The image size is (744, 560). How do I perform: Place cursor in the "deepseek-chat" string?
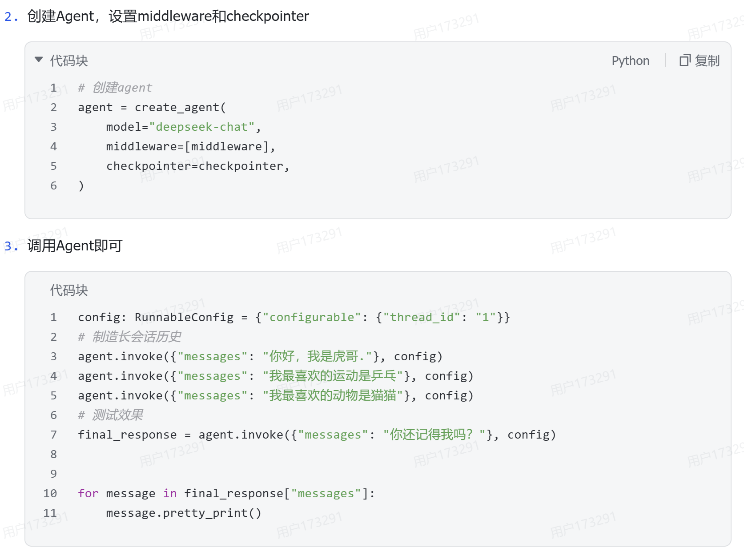(201, 127)
